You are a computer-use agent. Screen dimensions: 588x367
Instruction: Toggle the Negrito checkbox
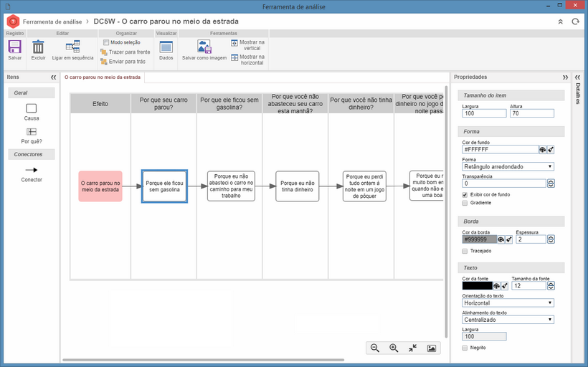pyautogui.click(x=465, y=348)
